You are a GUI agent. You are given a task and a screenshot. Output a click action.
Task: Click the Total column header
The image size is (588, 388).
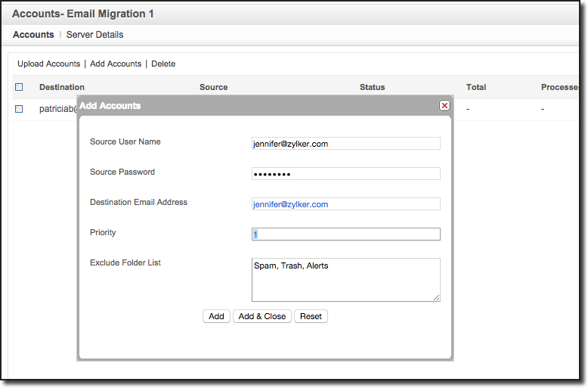[475, 87]
